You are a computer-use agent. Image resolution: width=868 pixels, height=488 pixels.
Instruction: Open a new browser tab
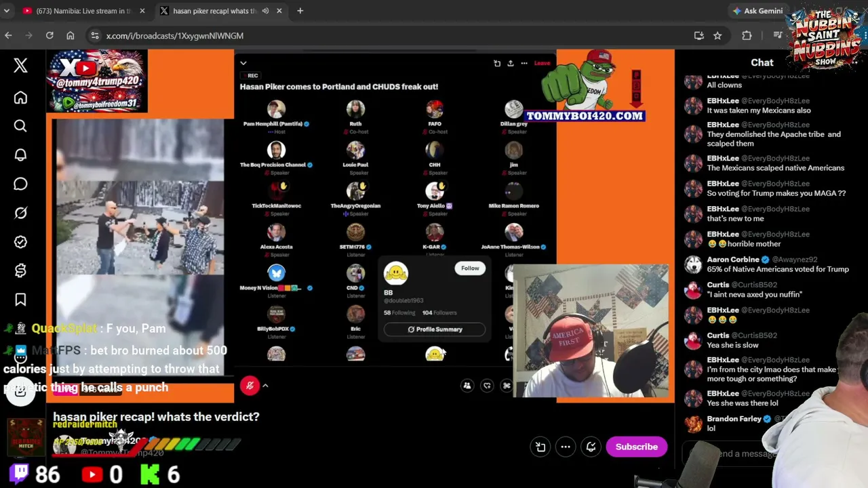pyautogui.click(x=300, y=11)
